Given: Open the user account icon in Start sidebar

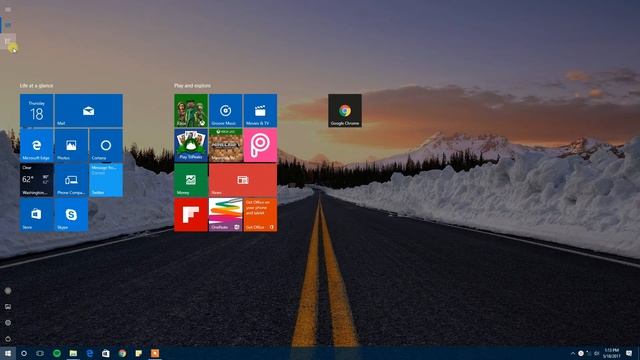Looking at the screenshot, I should click(8, 291).
